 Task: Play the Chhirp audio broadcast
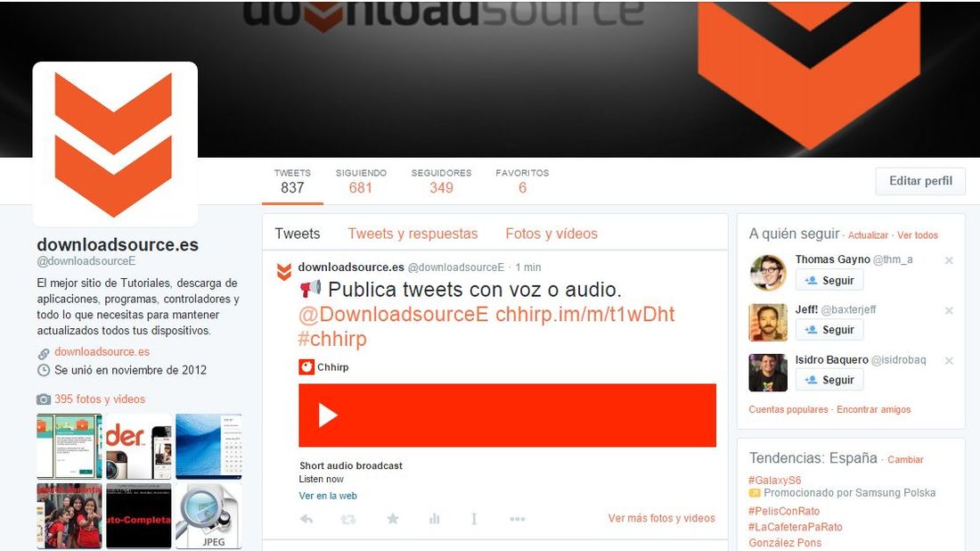(328, 415)
